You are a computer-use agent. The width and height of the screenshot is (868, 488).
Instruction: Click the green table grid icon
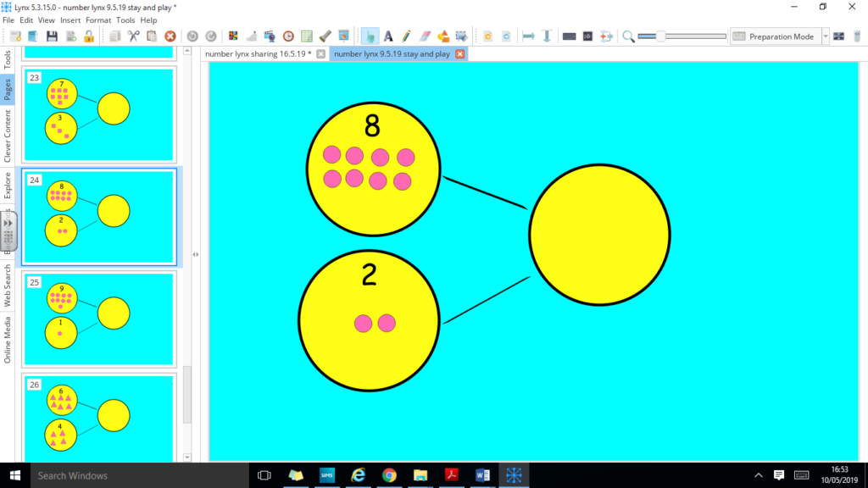307,36
